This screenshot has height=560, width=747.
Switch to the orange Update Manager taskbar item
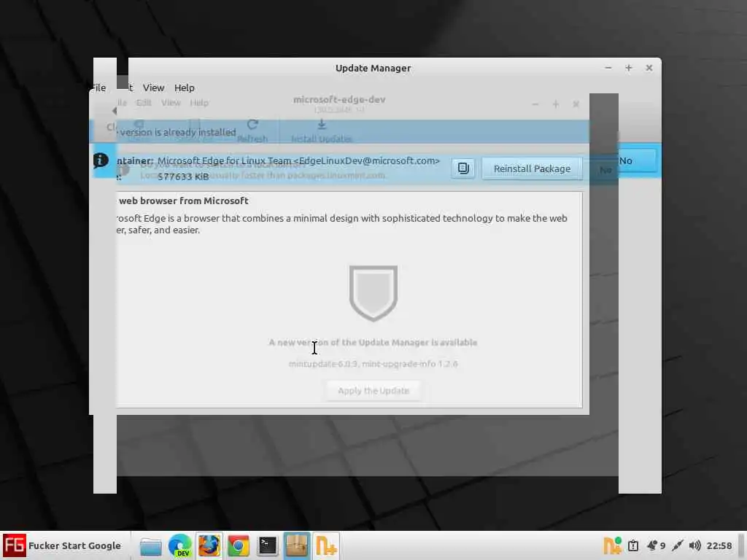[x=326, y=545]
